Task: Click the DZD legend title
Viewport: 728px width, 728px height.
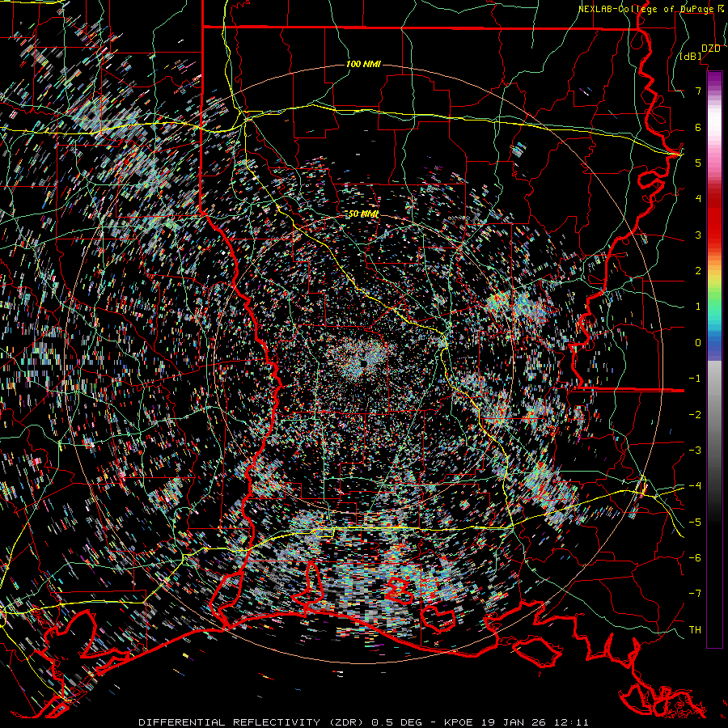Action: pos(711,49)
